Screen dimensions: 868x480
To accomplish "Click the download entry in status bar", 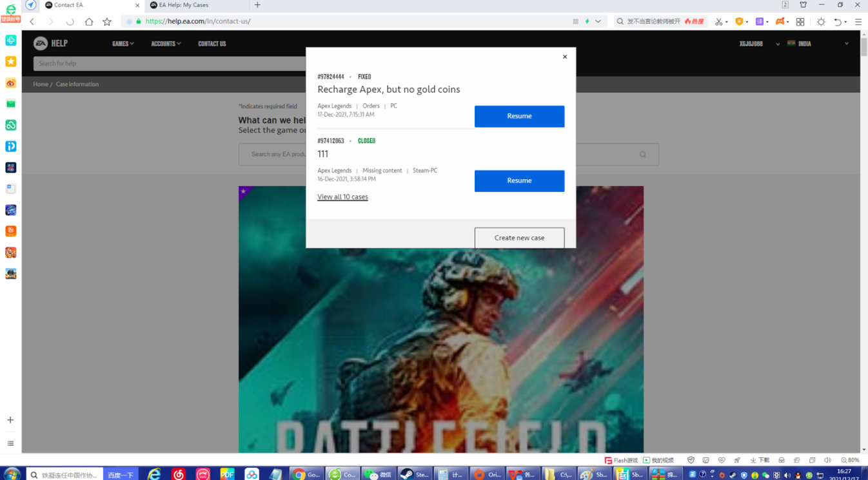I will click(x=759, y=460).
